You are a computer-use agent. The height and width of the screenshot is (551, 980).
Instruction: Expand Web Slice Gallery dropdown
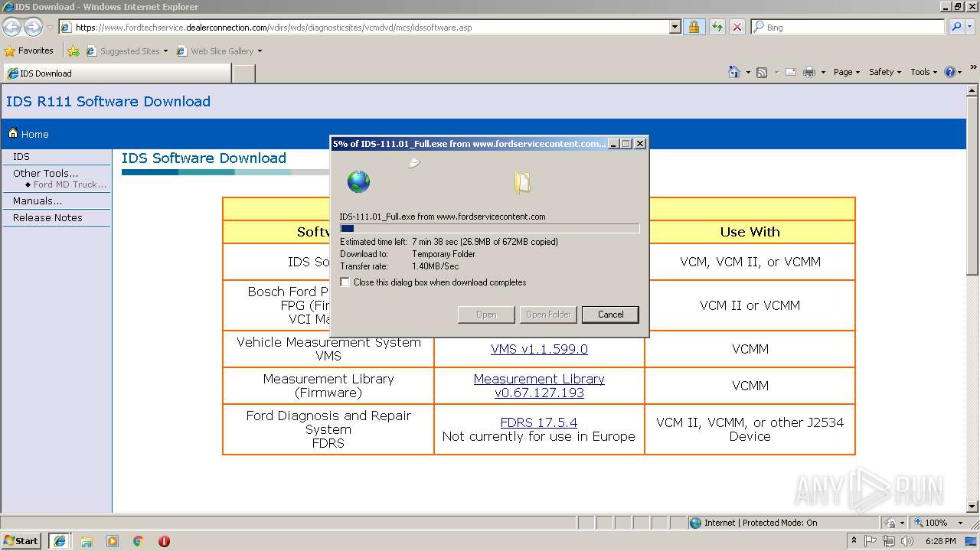260,51
